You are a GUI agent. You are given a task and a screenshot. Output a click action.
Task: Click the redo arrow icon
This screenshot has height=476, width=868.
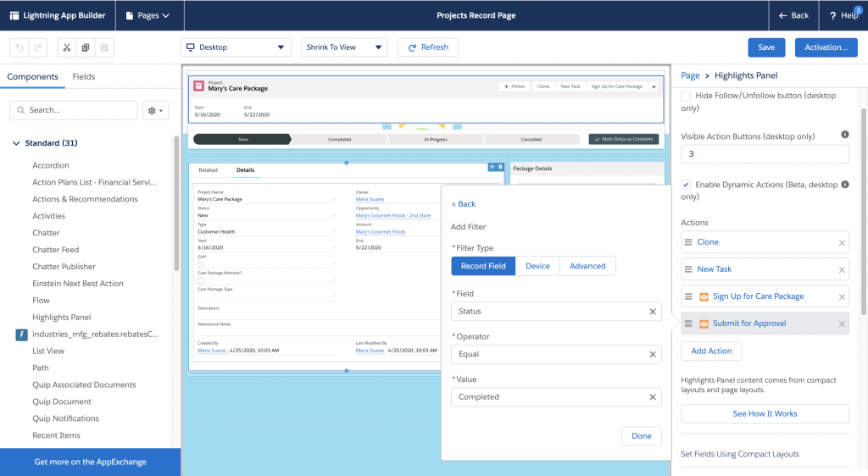(x=37, y=47)
